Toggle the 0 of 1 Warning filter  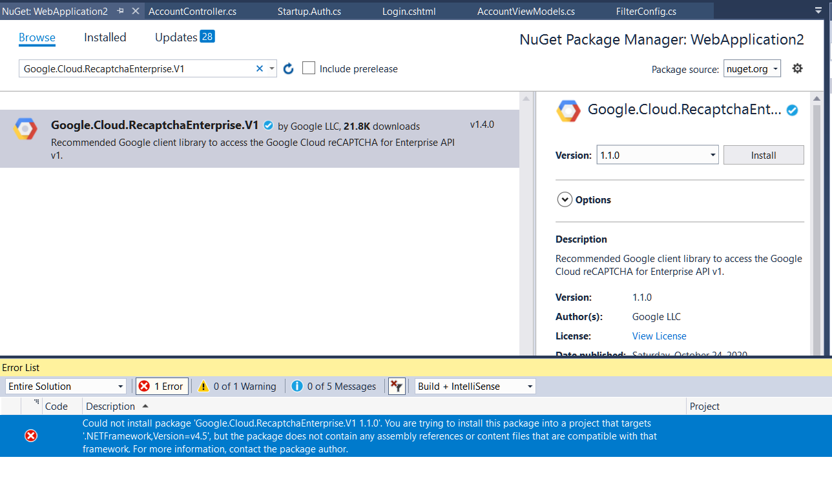pos(237,387)
